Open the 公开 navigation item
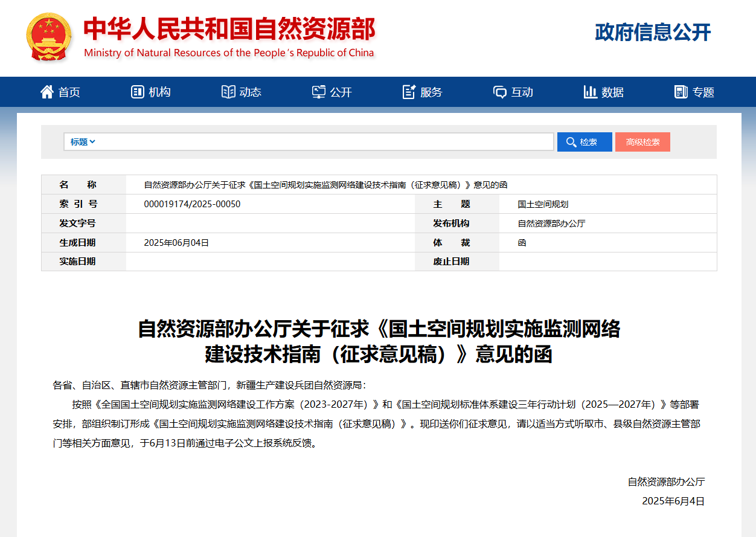Screen dimensions: 756x537 [x=332, y=92]
